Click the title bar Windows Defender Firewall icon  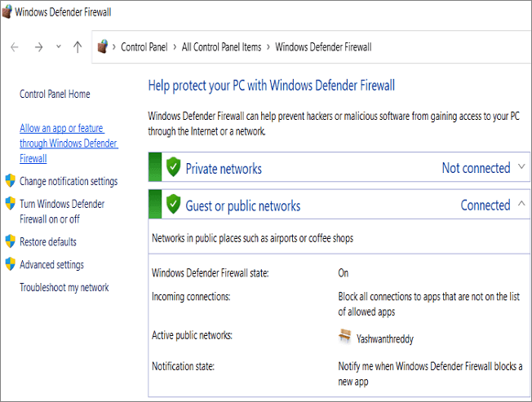(x=7, y=11)
